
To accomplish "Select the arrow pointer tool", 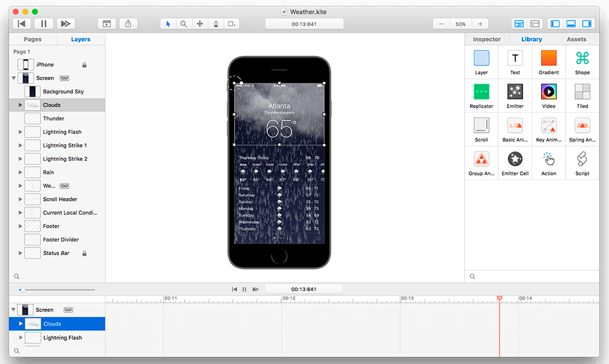I will coord(168,24).
